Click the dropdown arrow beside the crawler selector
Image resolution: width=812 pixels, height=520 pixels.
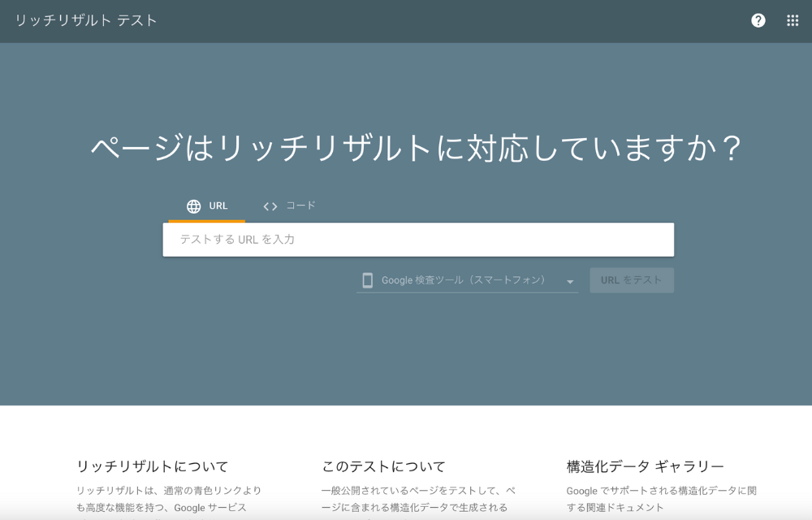pos(571,279)
